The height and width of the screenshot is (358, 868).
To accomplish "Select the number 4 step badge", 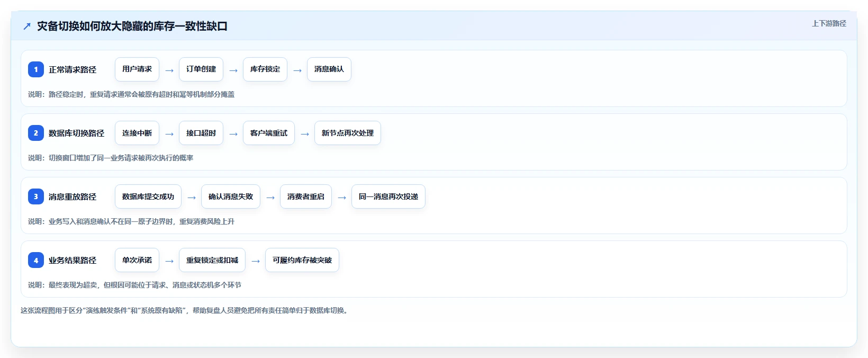I will pyautogui.click(x=36, y=260).
